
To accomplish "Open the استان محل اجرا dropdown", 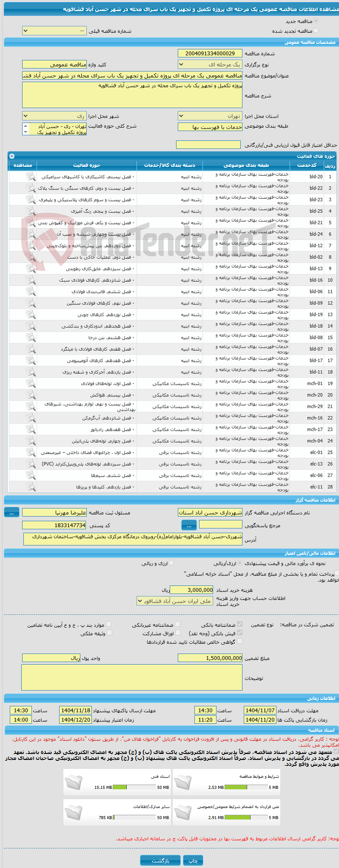I will tap(210, 116).
